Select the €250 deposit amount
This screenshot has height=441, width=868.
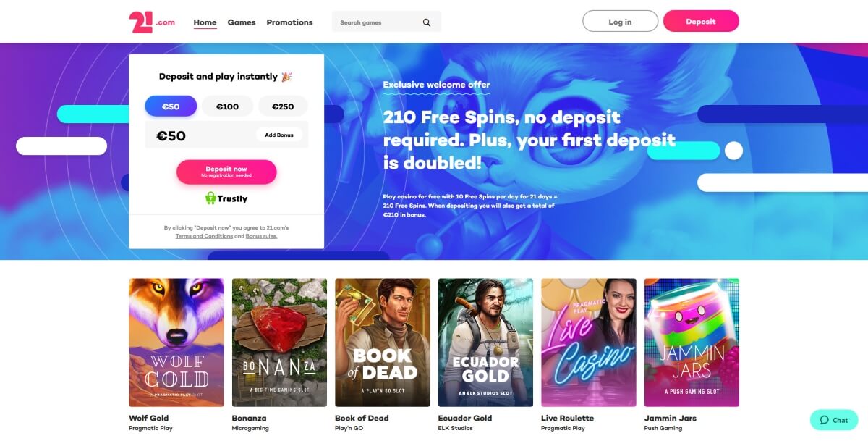[283, 106]
